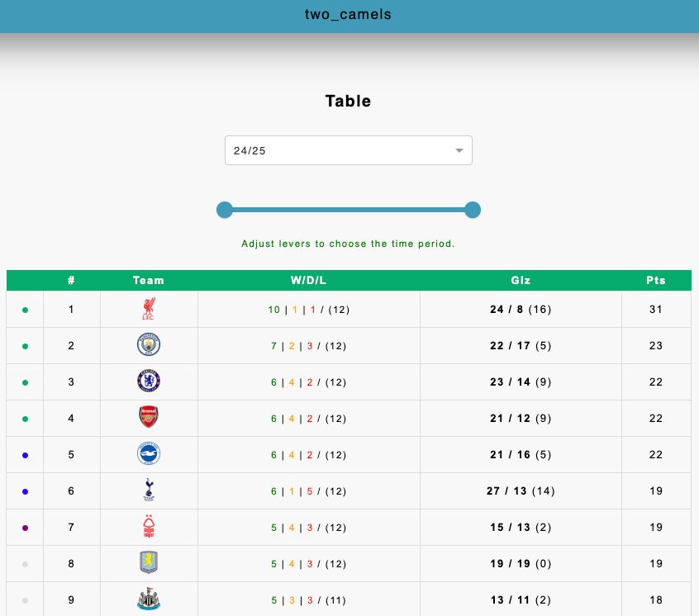Click the '13 / 11 (2)' goals cell
Image resolution: width=699 pixels, height=616 pixels.
[521, 600]
